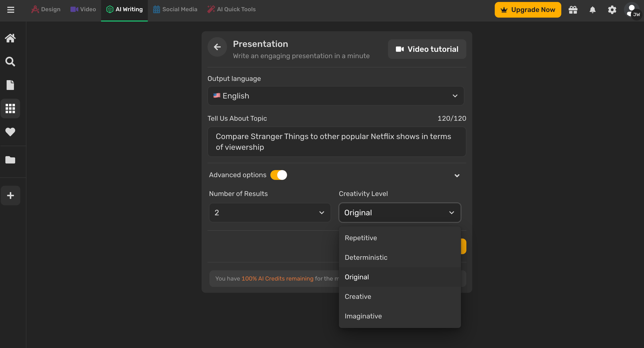Screen dimensions: 644x348
Task: Select Deterministic creativity level
Action: 400,257
